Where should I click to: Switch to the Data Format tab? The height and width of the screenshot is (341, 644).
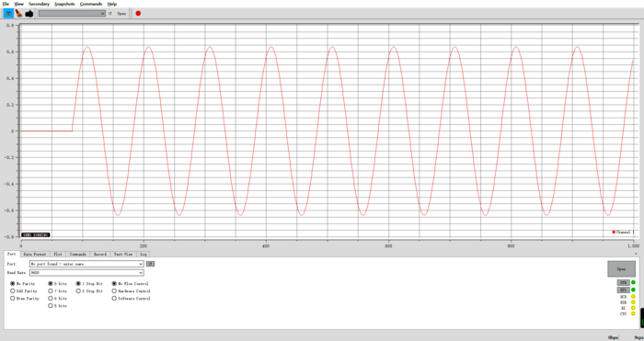(35, 254)
